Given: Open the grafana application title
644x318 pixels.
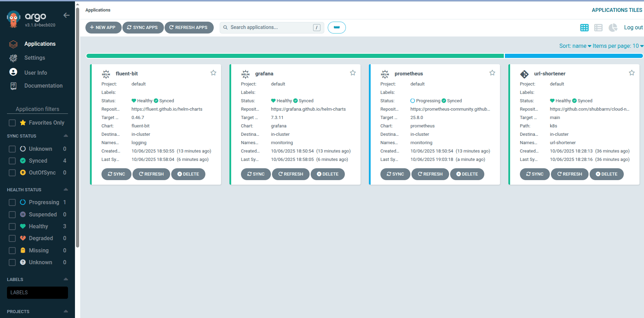Looking at the screenshot, I should pos(264,74).
